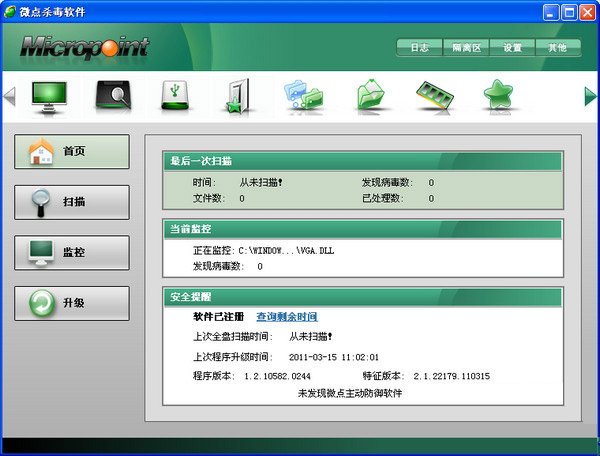Open the 其他 menu
Image resolution: width=600 pixels, height=456 pixels.
(x=557, y=47)
